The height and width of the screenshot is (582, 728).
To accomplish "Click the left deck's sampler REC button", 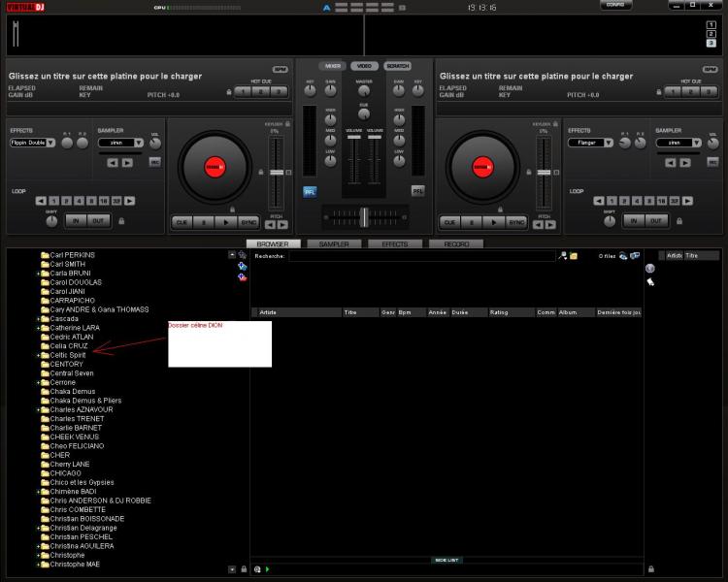I will (154, 162).
